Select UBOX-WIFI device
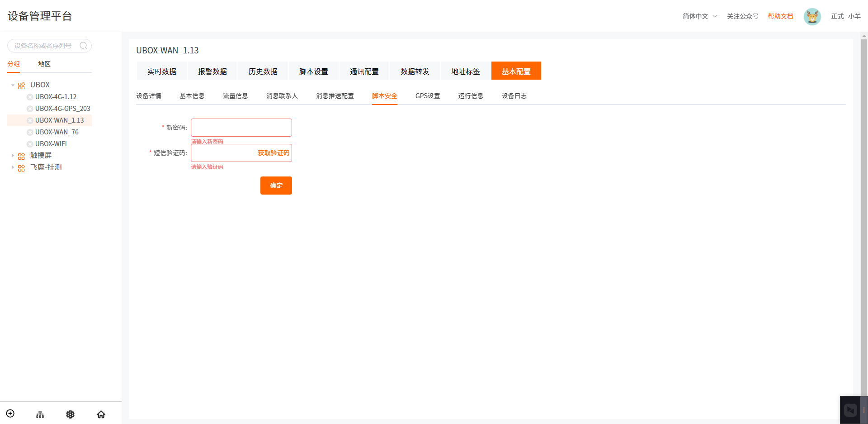868x424 pixels. coord(51,144)
